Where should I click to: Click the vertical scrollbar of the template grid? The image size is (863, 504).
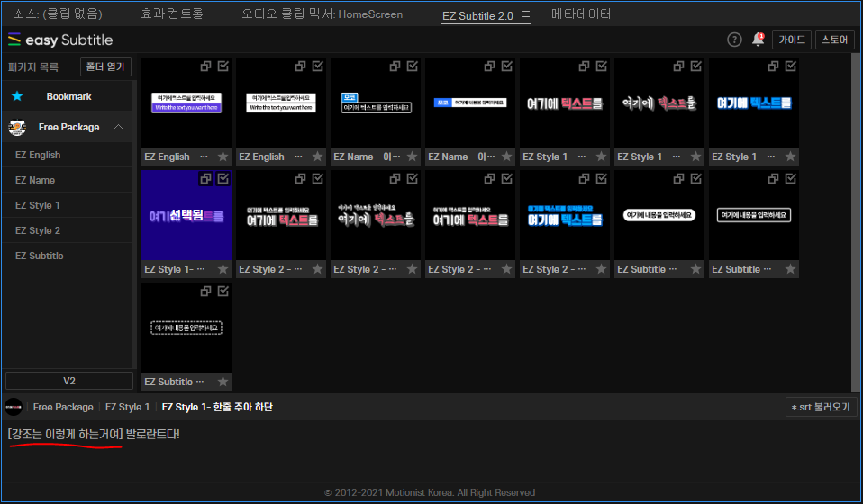(855, 222)
